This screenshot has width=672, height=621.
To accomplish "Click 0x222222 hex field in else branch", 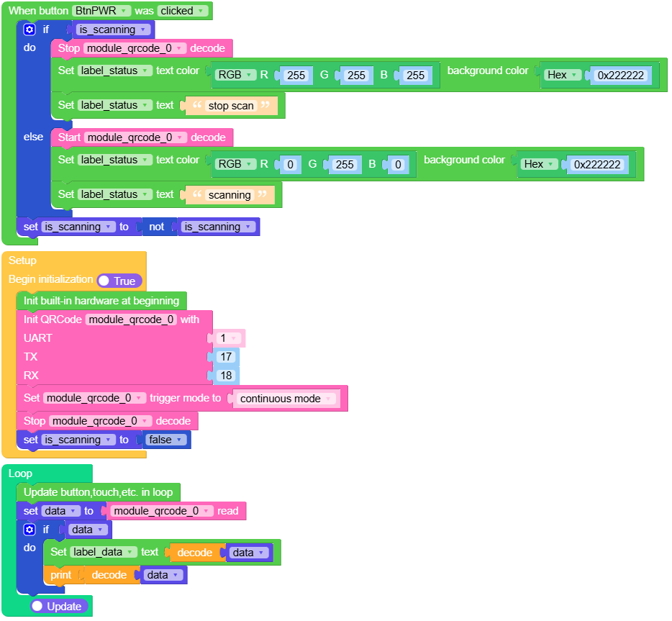I will (597, 165).
